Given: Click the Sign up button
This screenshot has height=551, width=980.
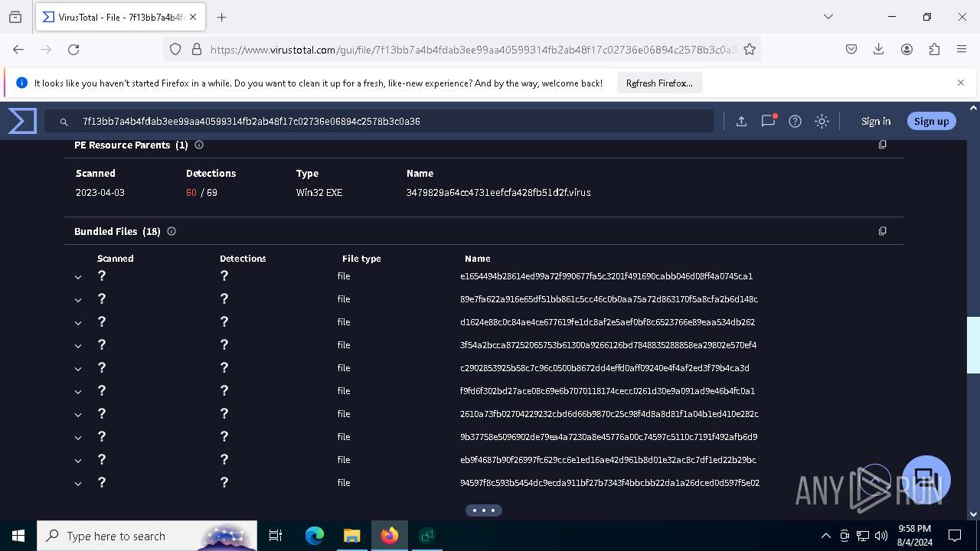Looking at the screenshot, I should (931, 121).
